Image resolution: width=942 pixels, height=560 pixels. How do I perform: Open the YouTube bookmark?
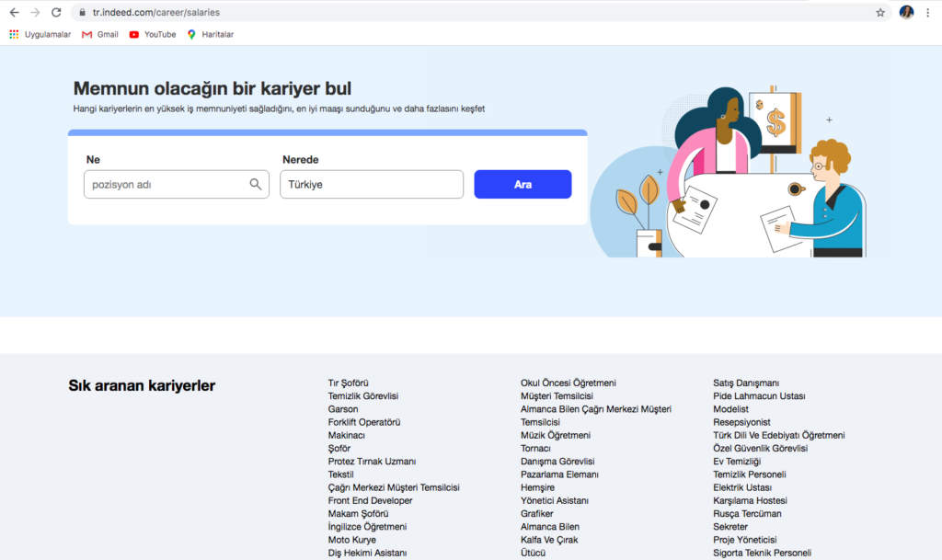[x=153, y=34]
